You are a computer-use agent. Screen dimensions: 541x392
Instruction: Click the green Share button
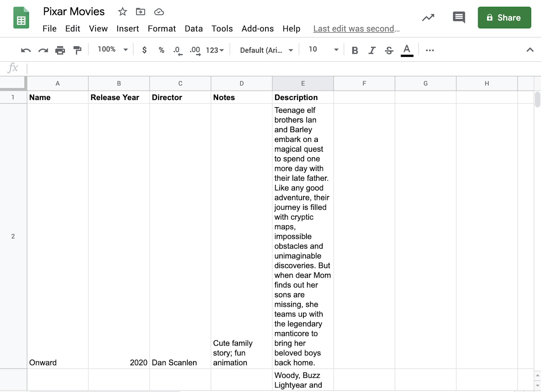(504, 18)
